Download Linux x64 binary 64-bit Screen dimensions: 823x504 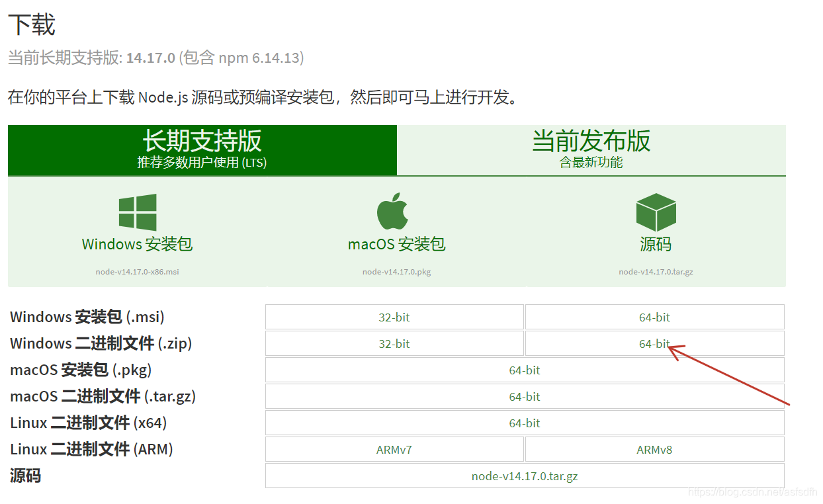click(x=525, y=423)
